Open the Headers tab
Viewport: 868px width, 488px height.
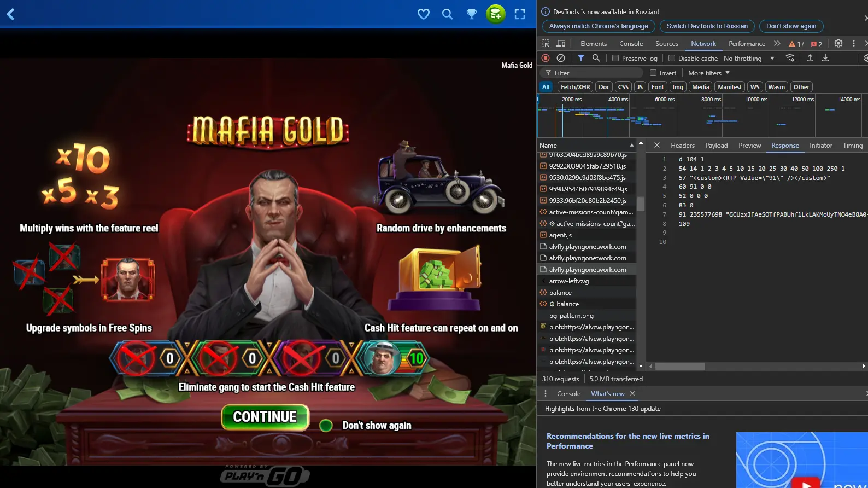tap(683, 145)
